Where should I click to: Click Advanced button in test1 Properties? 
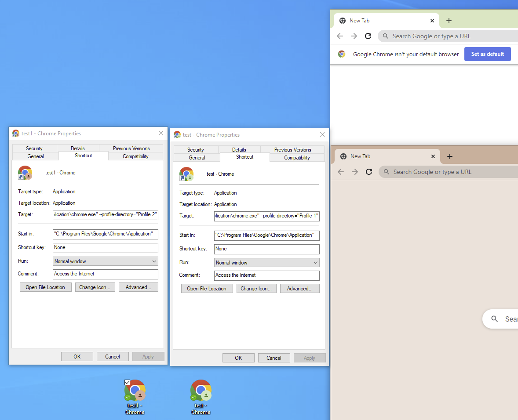coord(139,287)
